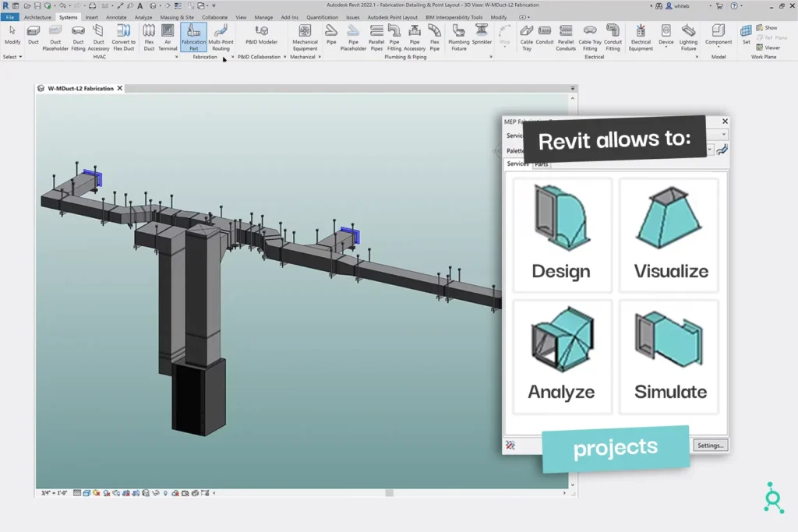Switch to the Architecture ribbon tab
This screenshot has height=532, width=798.
(37, 17)
